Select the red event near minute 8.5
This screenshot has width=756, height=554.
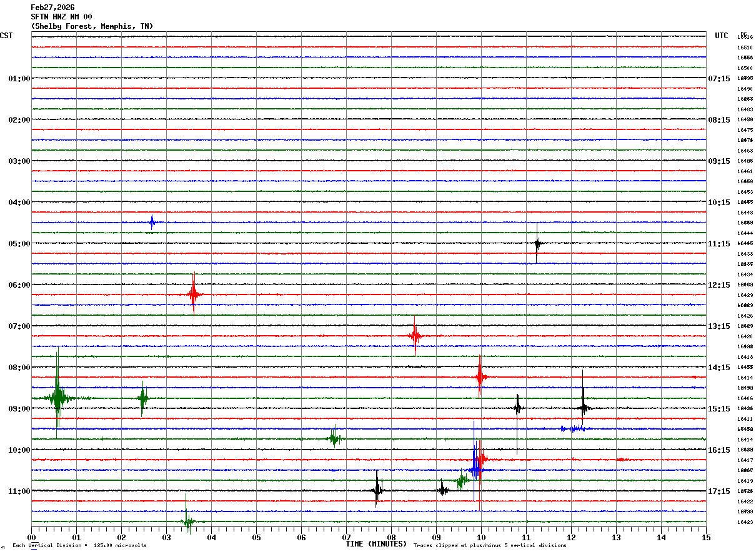tap(415, 336)
